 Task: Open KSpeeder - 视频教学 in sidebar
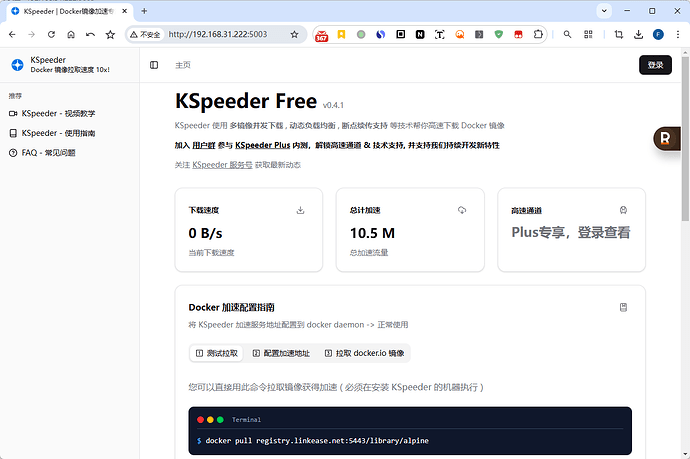pos(58,114)
